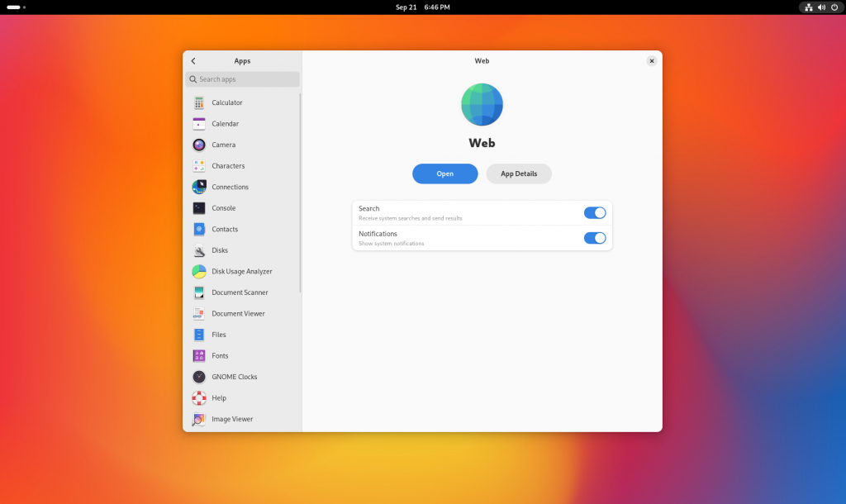Launch Web with the Open button

point(444,174)
